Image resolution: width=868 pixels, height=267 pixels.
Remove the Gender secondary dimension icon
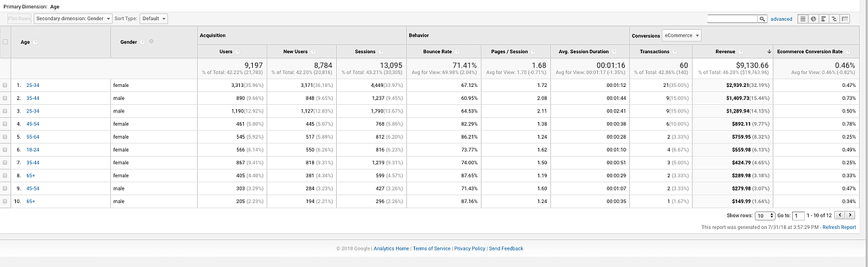151,42
